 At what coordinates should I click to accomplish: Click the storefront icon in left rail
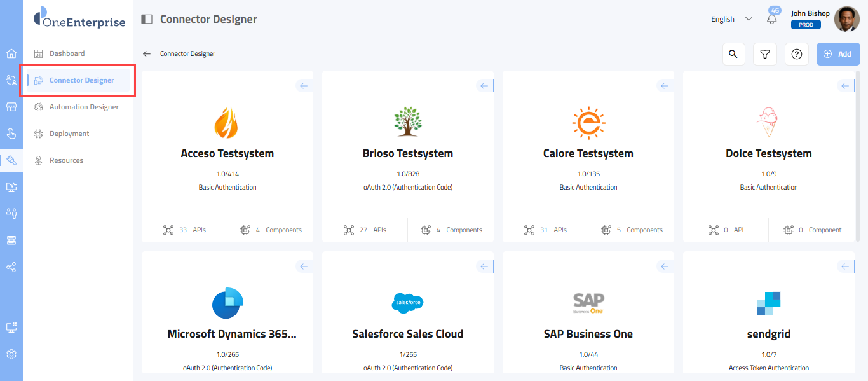pos(11,107)
